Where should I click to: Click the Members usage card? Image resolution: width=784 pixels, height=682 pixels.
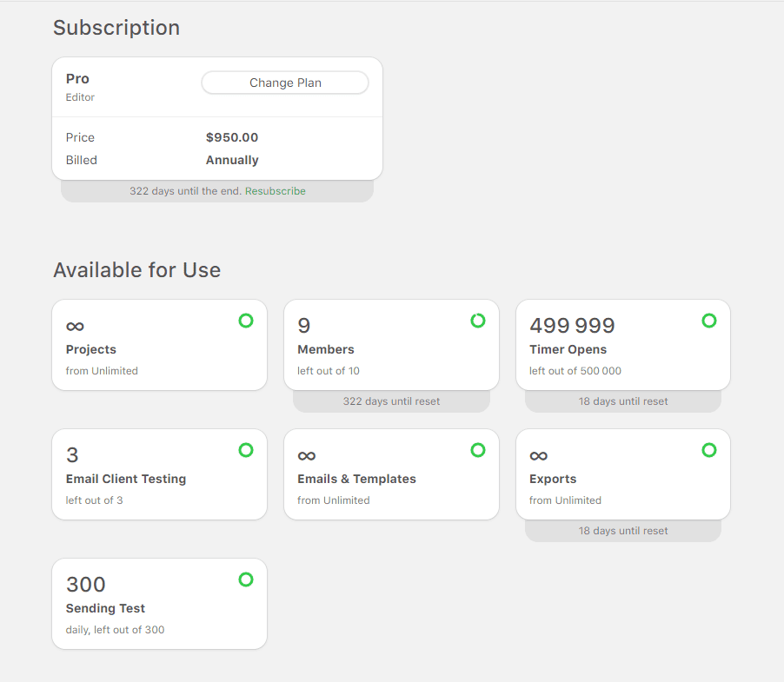click(x=391, y=345)
